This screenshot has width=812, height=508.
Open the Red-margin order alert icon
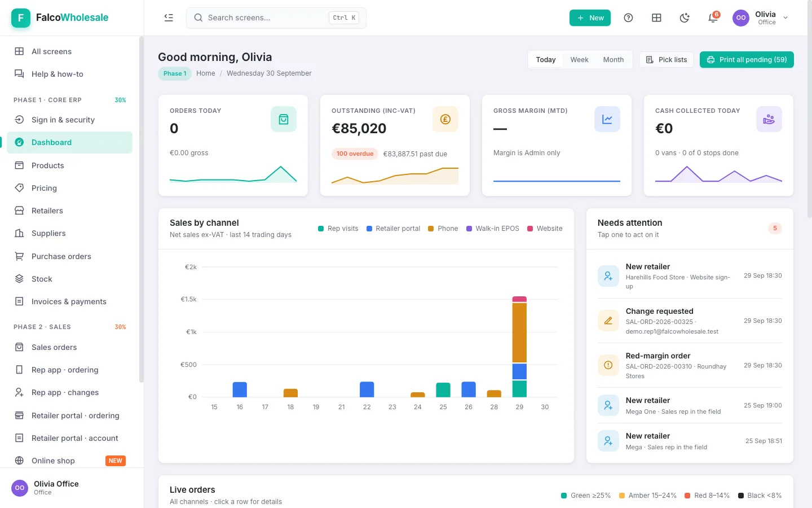click(x=608, y=365)
